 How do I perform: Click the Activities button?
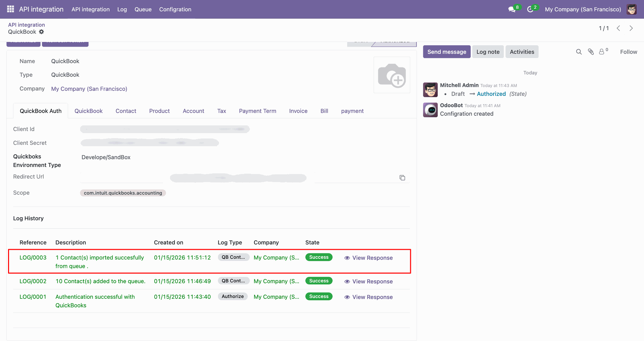tap(522, 52)
